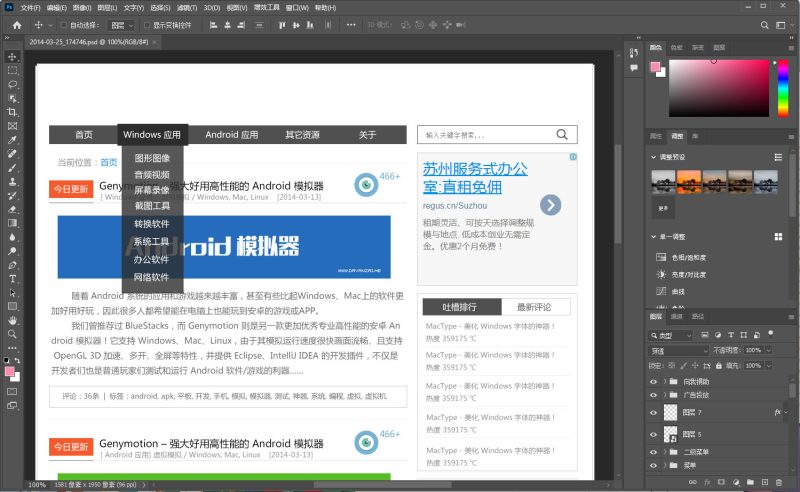
Task: Open the blend mode dropdown in layers panel
Action: [679, 351]
